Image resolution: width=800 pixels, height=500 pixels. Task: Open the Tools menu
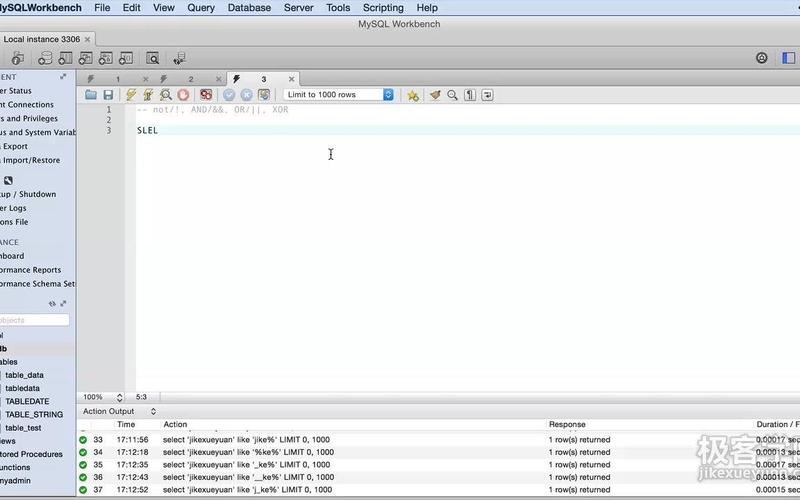tap(338, 8)
